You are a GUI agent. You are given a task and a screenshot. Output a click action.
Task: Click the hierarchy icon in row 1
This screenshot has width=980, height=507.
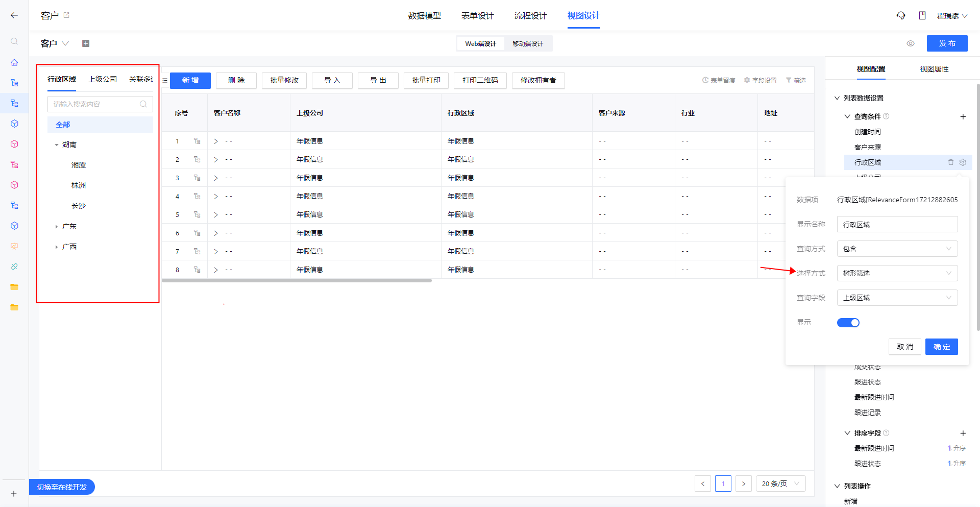click(197, 141)
